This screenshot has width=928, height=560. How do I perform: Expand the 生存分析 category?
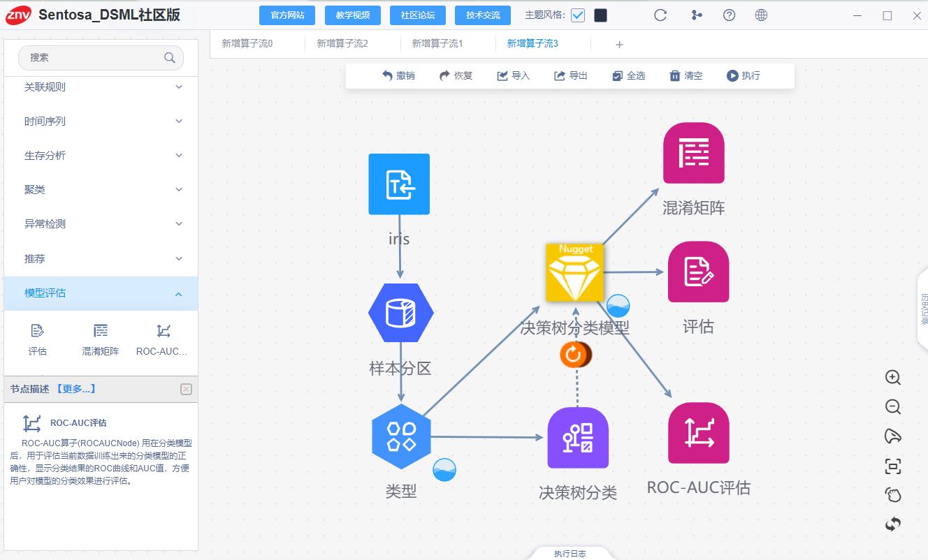[101, 156]
